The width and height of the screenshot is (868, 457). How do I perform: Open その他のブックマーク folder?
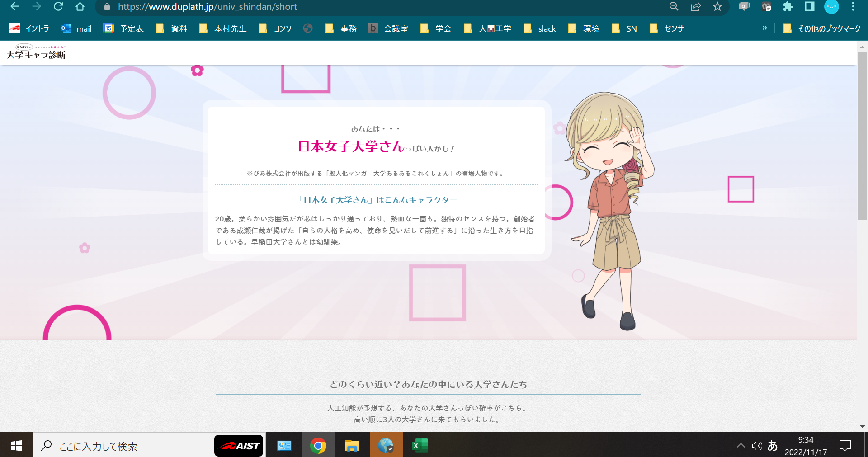point(822,28)
